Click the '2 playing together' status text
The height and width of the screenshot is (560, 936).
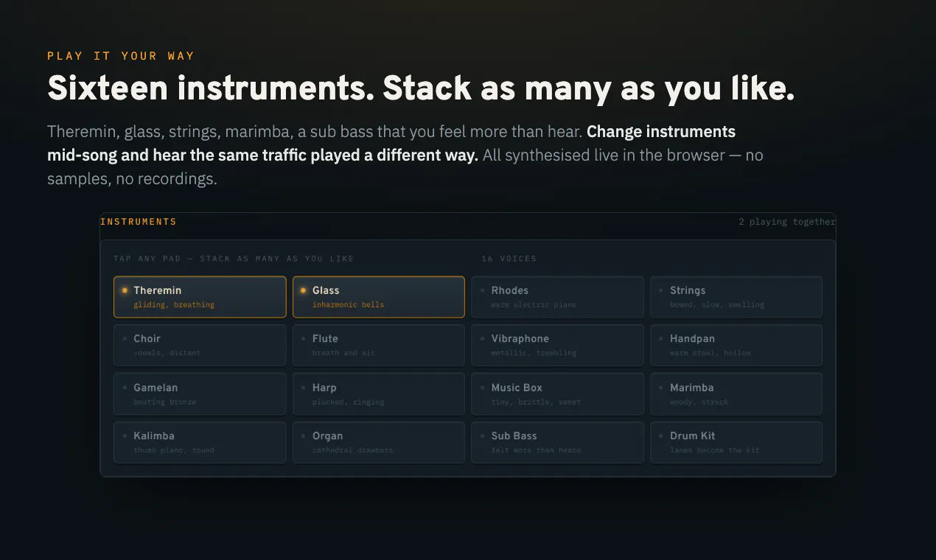(x=787, y=222)
